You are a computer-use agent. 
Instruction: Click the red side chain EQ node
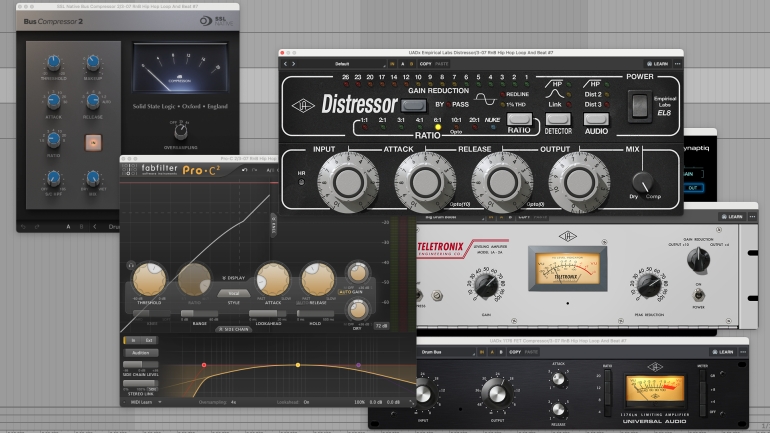point(204,365)
